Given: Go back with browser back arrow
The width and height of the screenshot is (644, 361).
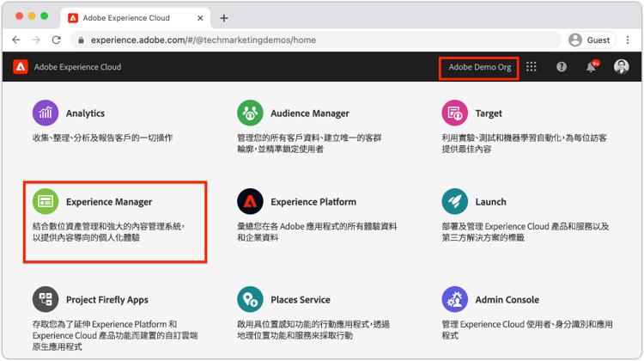Looking at the screenshot, I should click(16, 40).
